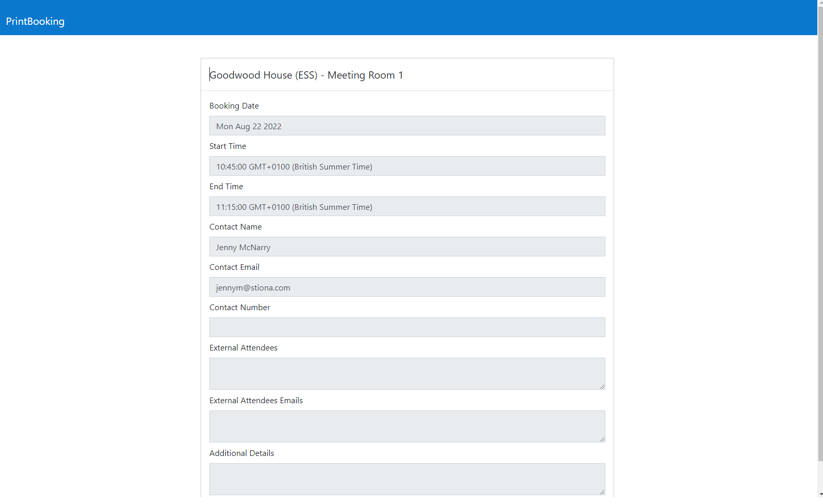Focus the End Time input field

407,207
